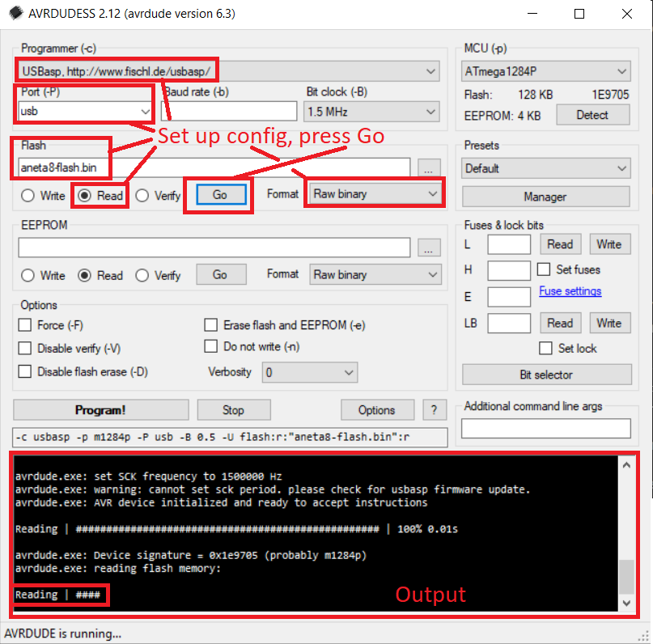Image resolution: width=653 pixels, height=644 pixels.
Task: Click the output console scrollbar down arrow
Action: (625, 603)
